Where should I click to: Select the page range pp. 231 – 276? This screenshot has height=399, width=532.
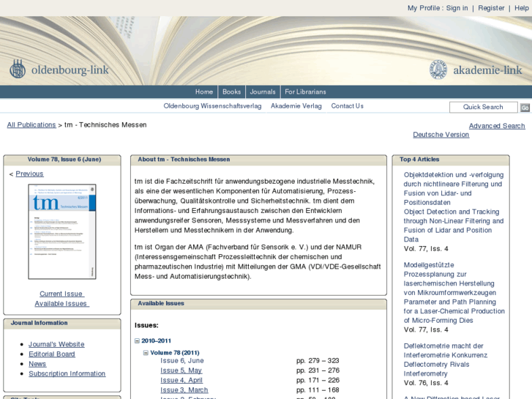pos(318,370)
